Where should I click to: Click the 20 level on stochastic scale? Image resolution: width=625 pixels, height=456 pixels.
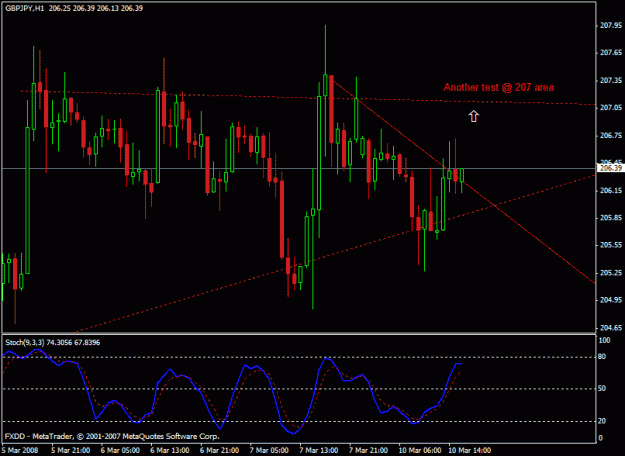pyautogui.click(x=602, y=421)
